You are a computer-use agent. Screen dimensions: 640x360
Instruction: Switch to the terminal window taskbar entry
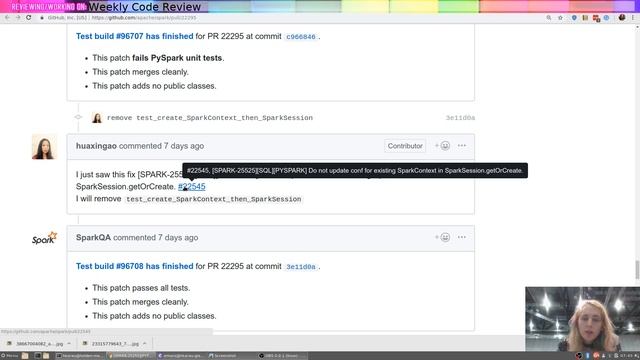79,356
